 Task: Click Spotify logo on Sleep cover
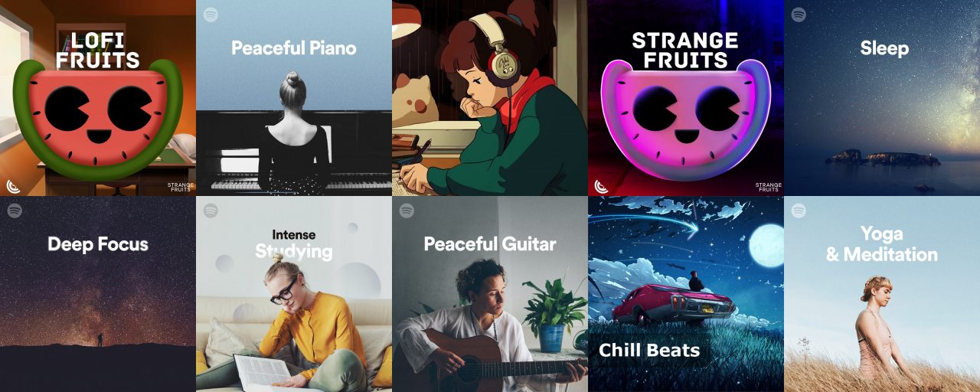(x=799, y=15)
